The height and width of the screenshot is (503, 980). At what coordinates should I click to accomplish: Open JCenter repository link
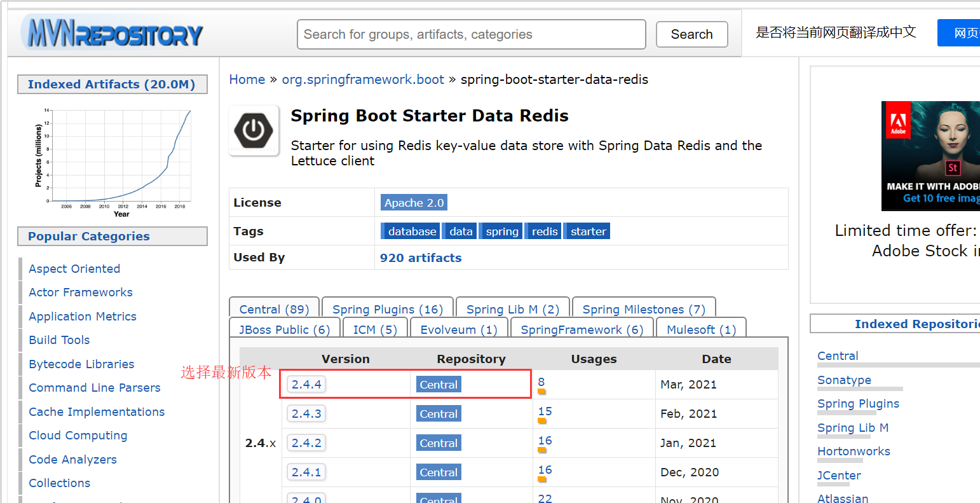839,476
